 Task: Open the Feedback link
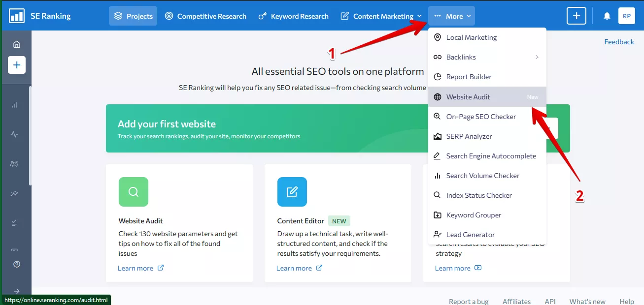pyautogui.click(x=619, y=42)
